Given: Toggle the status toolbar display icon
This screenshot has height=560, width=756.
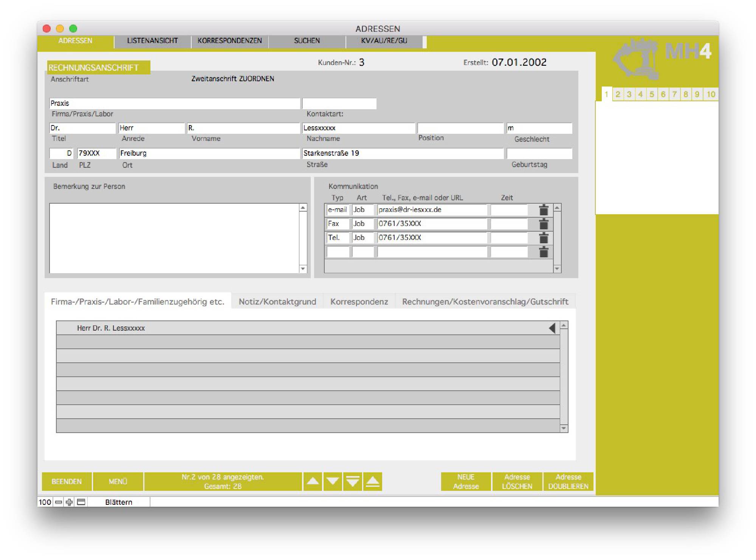Looking at the screenshot, I should [x=81, y=502].
